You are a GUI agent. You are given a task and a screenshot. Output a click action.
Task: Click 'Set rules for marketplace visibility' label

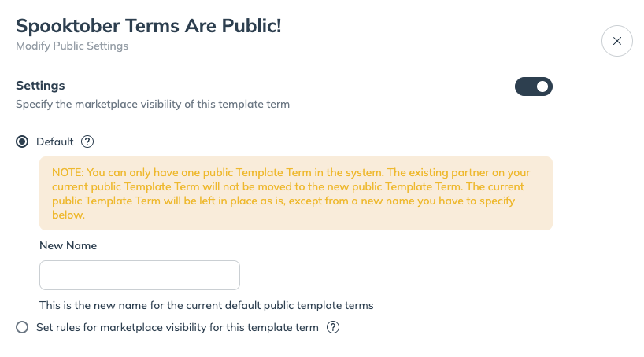(x=177, y=327)
